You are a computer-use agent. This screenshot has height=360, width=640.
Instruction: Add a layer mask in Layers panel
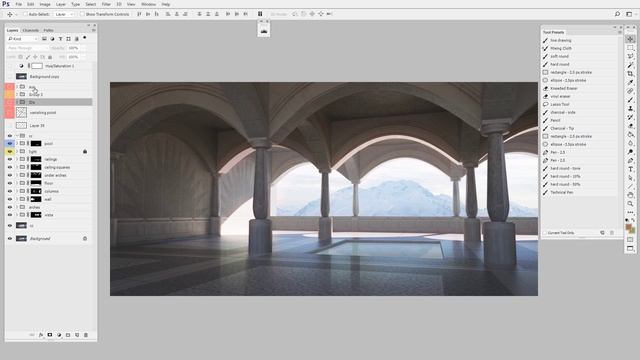tap(50, 335)
